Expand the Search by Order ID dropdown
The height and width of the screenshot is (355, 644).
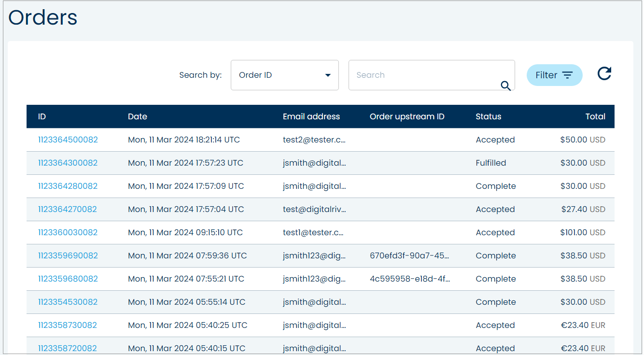tap(284, 75)
